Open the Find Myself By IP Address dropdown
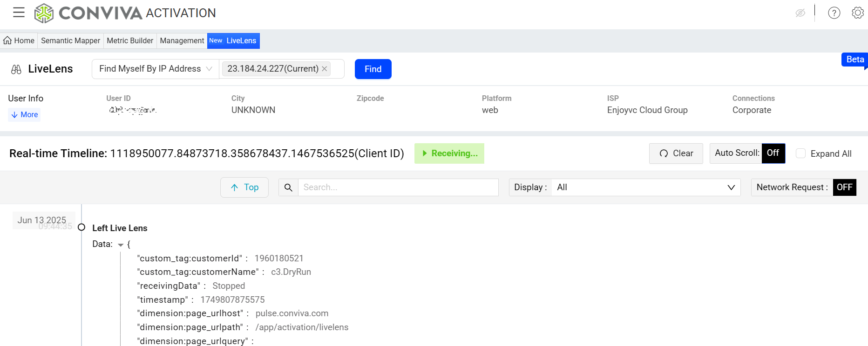The image size is (868, 346). point(155,69)
